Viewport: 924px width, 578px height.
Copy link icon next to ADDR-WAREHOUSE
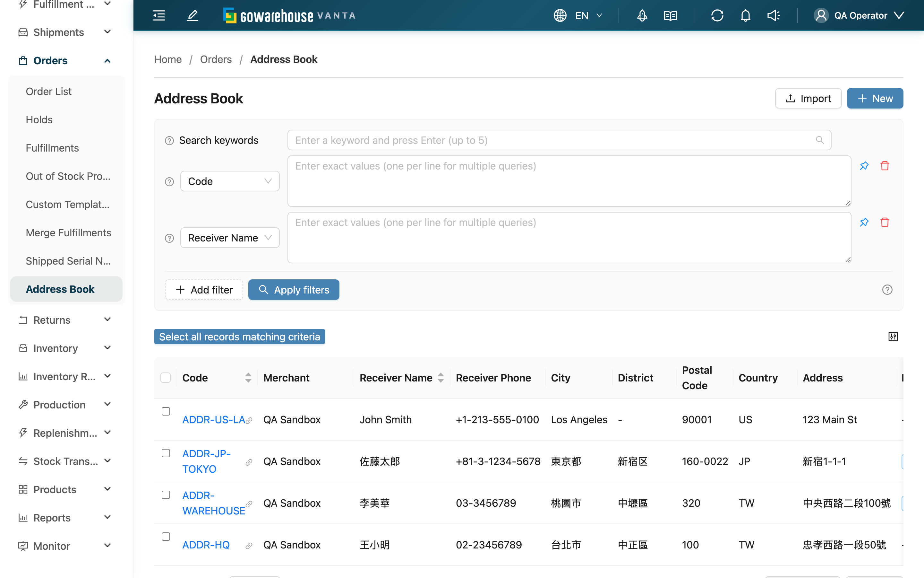click(249, 504)
